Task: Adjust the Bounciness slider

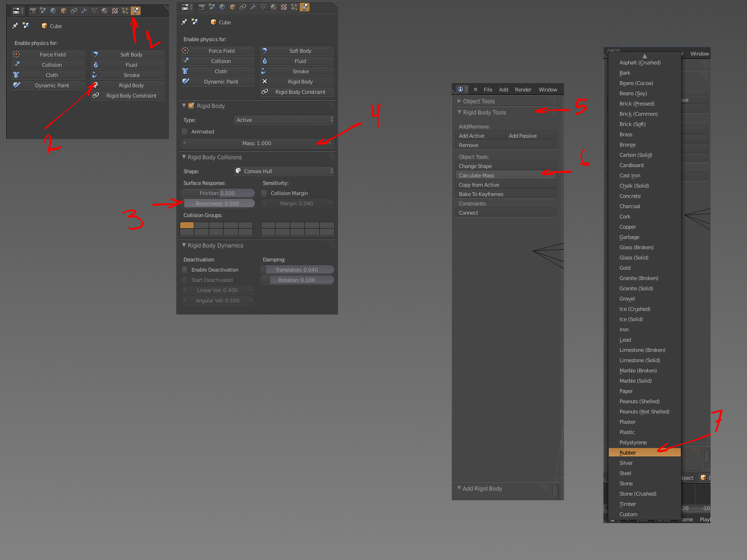Action: point(218,203)
